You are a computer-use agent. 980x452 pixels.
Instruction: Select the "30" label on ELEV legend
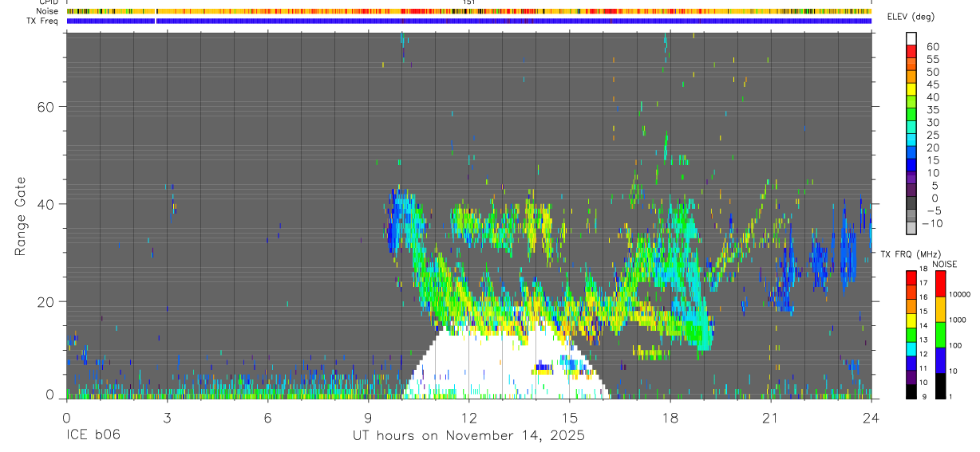point(931,122)
